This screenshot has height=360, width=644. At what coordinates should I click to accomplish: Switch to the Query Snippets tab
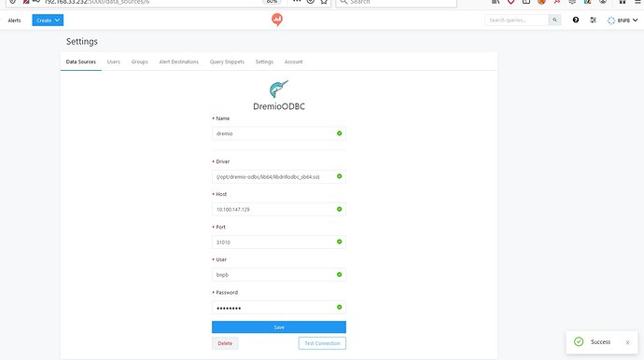[x=227, y=62]
